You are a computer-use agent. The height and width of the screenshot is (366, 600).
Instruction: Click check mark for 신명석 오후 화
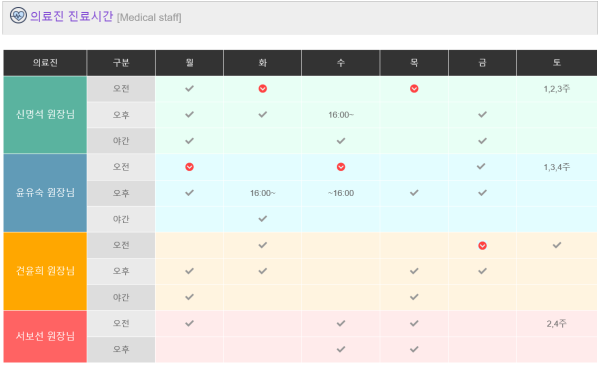262,114
